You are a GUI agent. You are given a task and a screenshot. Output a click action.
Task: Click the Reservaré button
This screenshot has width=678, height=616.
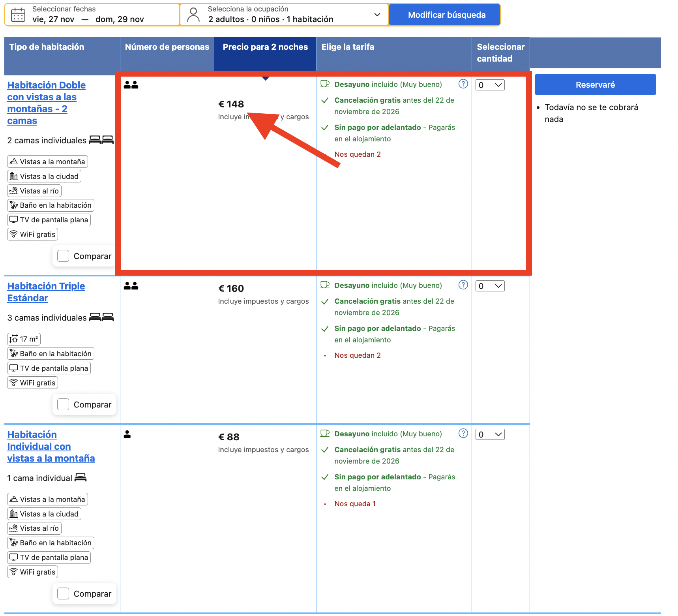tap(595, 85)
